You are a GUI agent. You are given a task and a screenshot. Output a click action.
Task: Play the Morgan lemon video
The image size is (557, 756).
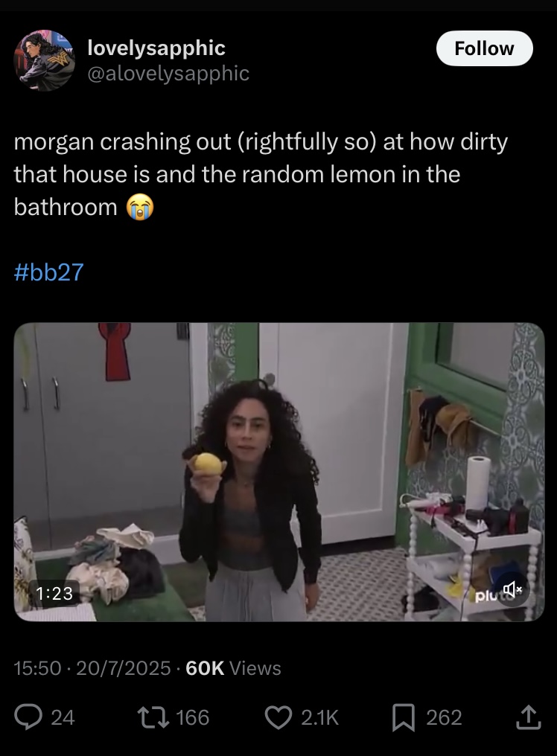coord(279,472)
